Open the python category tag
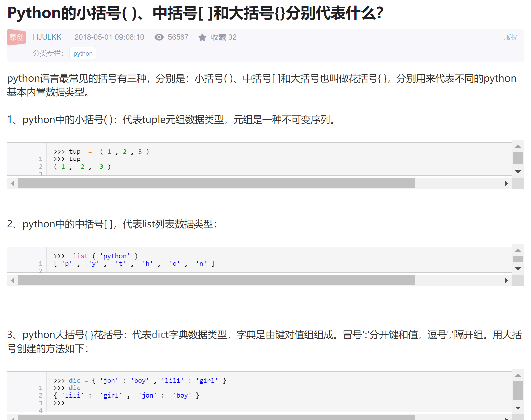Screen dimensions: 531x420 click(x=83, y=53)
